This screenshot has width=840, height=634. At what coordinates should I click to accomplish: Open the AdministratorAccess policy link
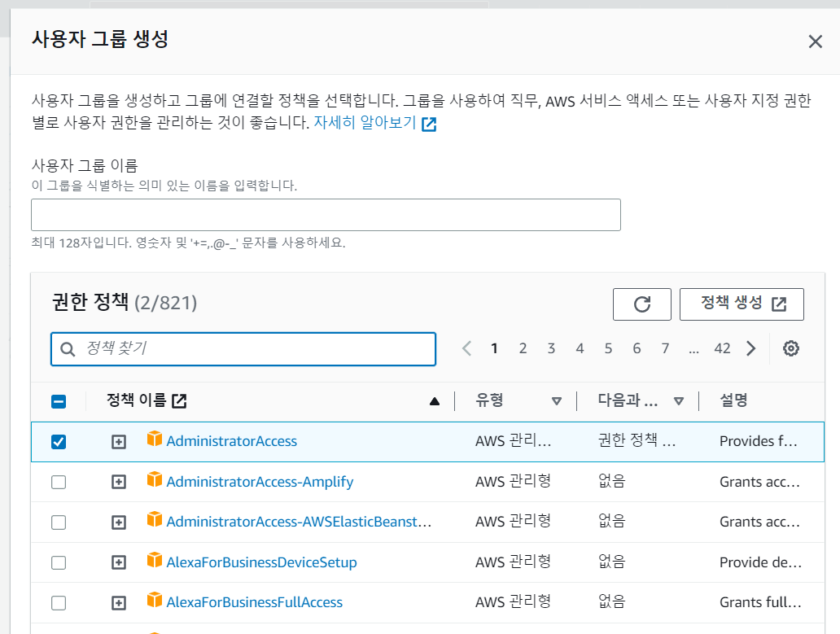[231, 441]
